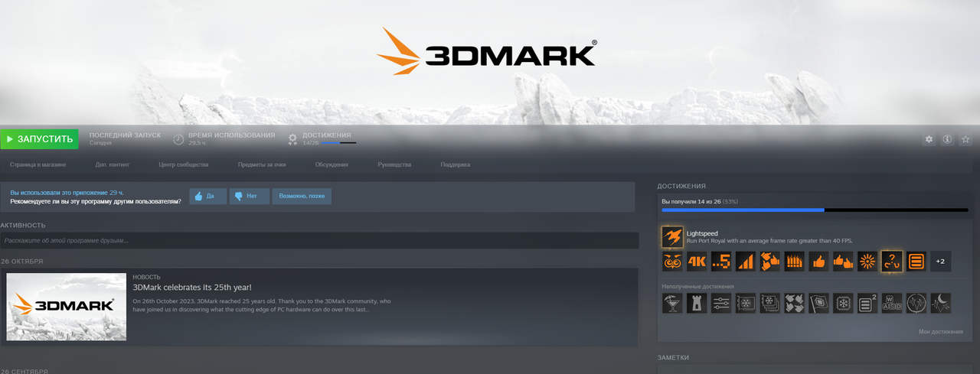Click the achievements progress bar in panel
This screenshot has height=374, width=980.
815,210
